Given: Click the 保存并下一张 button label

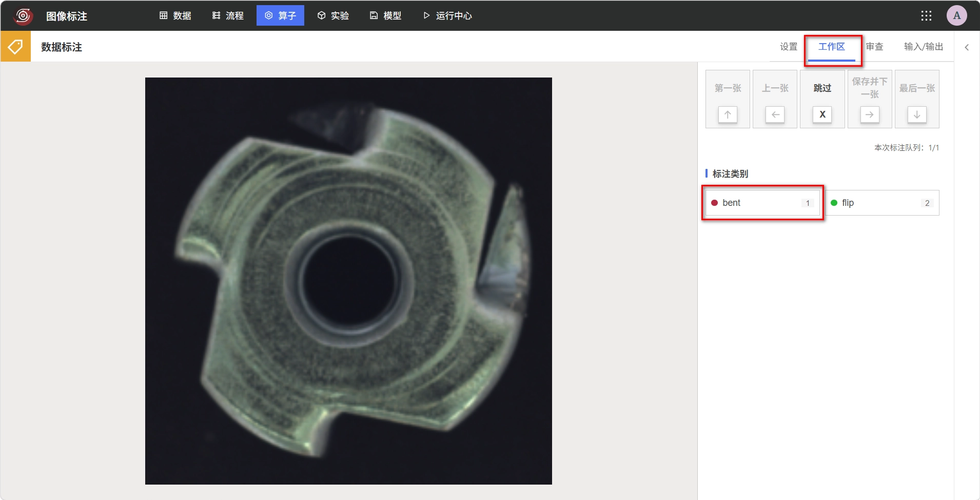Looking at the screenshot, I should 870,88.
